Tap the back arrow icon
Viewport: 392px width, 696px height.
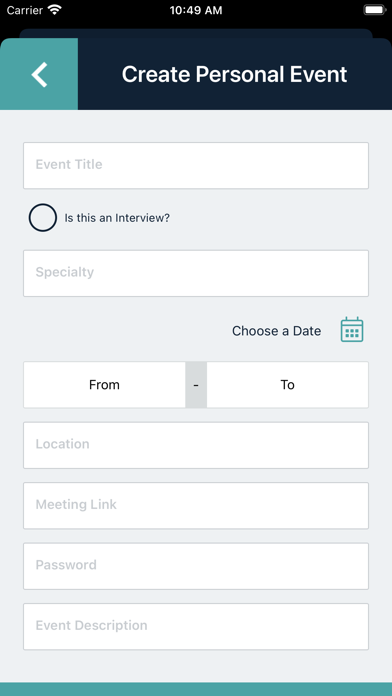click(39, 74)
